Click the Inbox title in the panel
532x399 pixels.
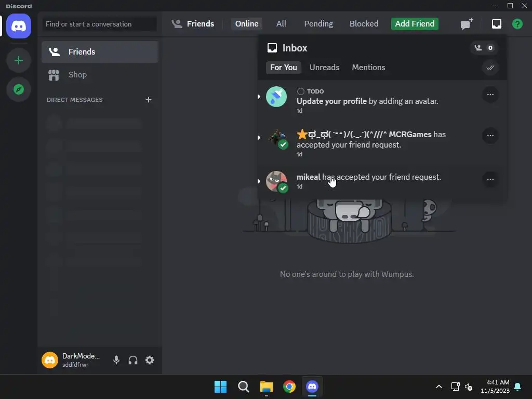tap(295, 48)
